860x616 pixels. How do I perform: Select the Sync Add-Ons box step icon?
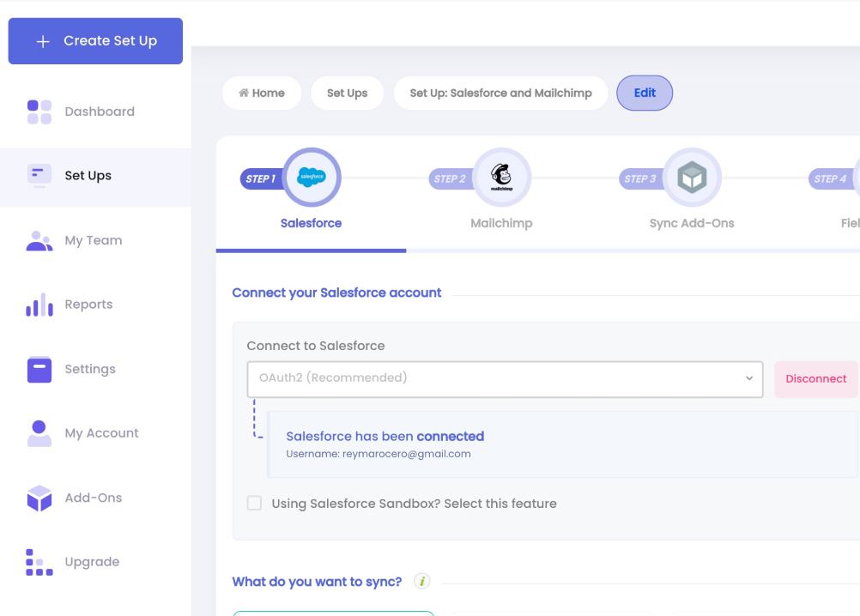coord(692,177)
